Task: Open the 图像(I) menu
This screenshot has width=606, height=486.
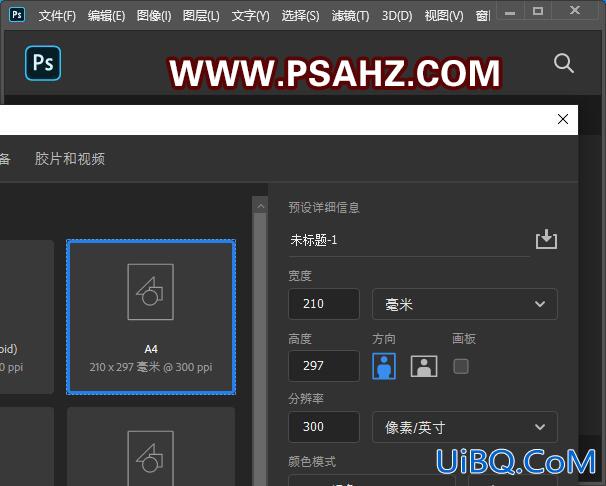Action: point(154,16)
